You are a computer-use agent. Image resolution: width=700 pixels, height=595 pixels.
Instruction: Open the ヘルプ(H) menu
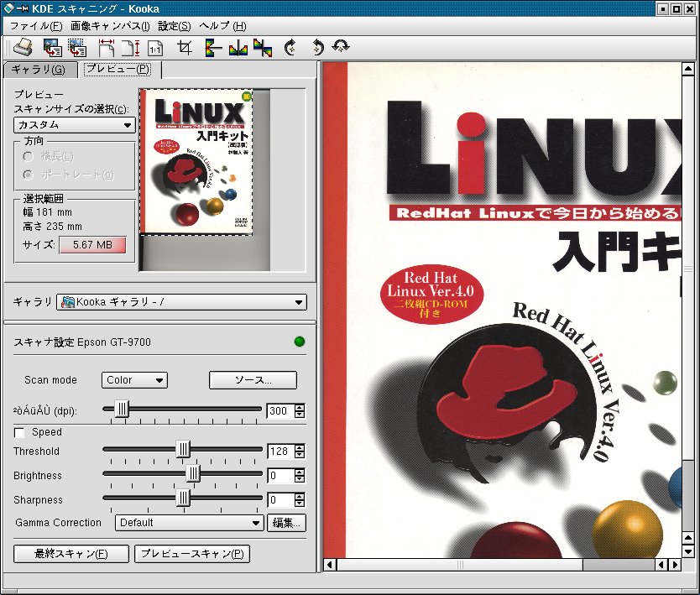[x=222, y=26]
